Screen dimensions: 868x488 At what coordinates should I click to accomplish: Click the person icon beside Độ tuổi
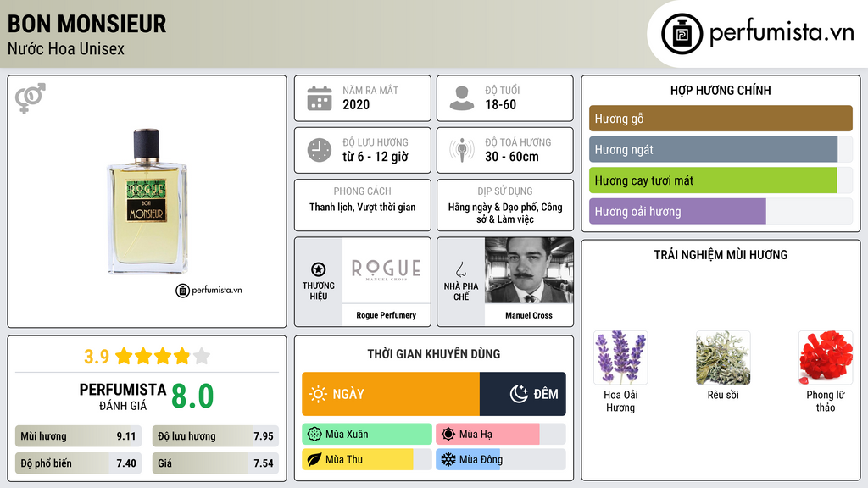pos(462,98)
